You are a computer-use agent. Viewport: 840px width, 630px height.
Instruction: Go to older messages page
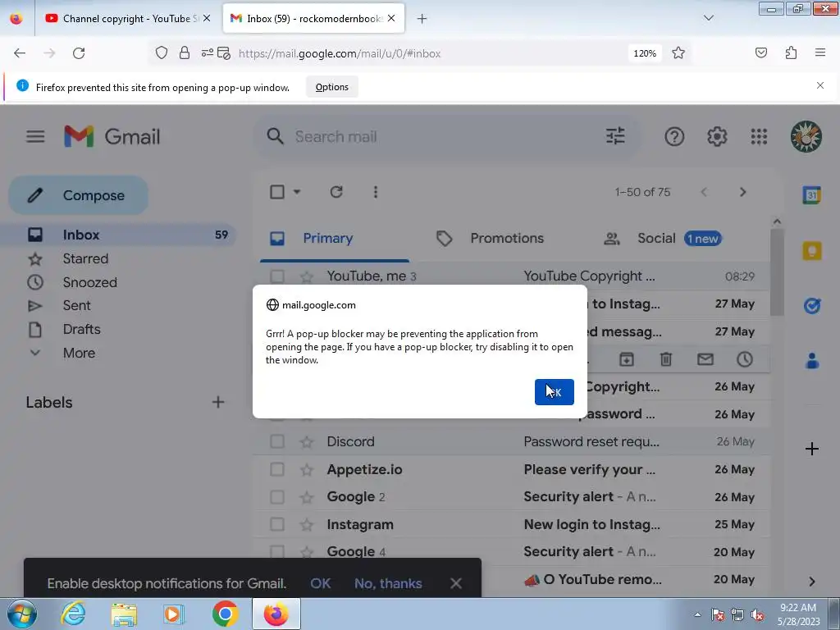coord(742,192)
